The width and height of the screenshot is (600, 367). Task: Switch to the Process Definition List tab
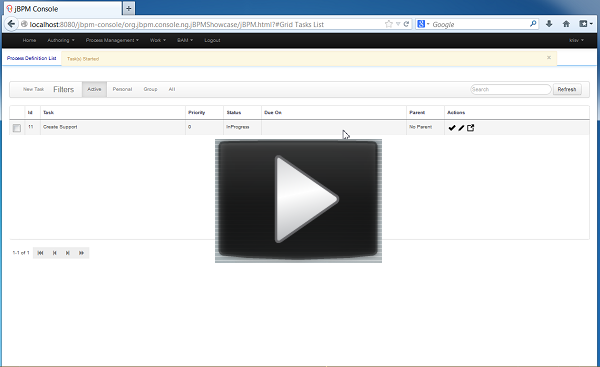coord(31,58)
